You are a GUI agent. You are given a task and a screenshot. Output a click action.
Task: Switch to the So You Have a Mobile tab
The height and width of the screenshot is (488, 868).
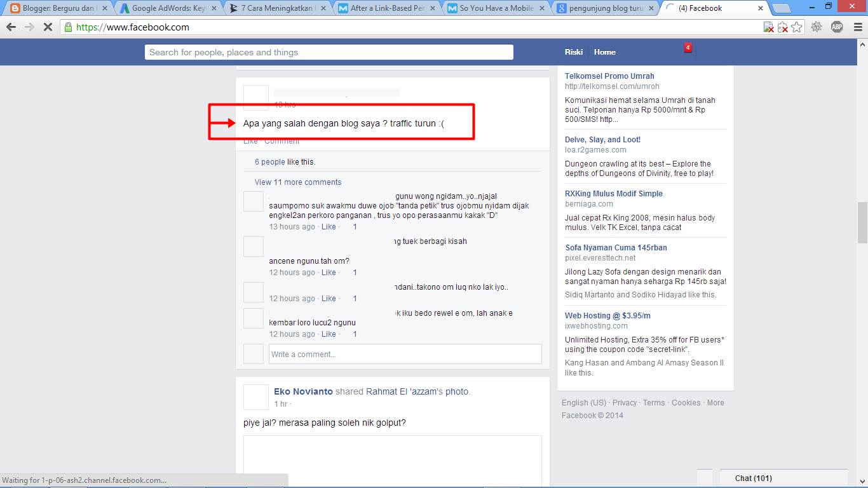click(x=494, y=8)
